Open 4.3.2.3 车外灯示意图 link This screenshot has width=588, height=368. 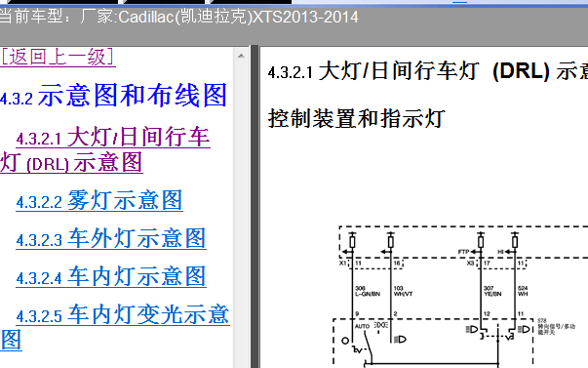(111, 238)
